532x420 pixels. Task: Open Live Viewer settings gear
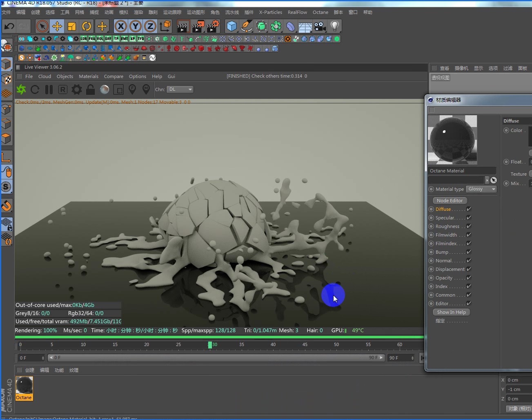(x=76, y=89)
